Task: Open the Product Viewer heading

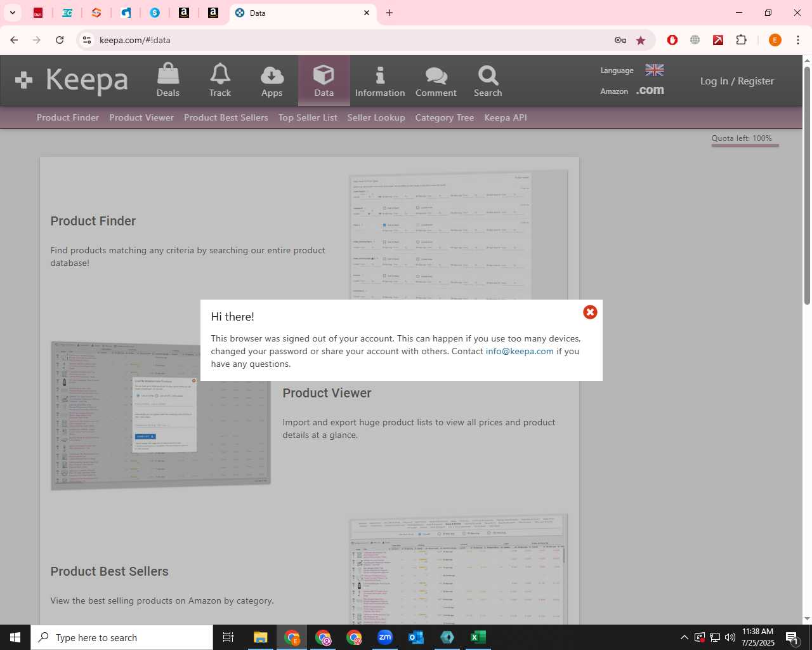Action: pyautogui.click(x=327, y=393)
